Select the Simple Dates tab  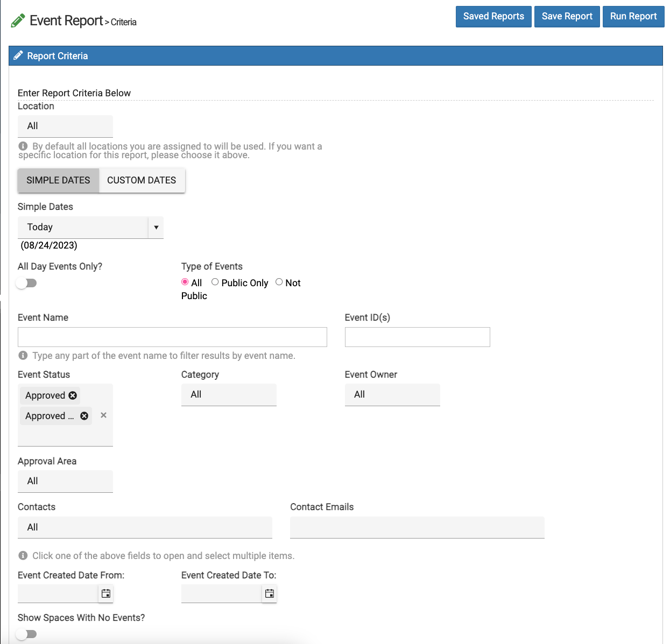(x=58, y=180)
